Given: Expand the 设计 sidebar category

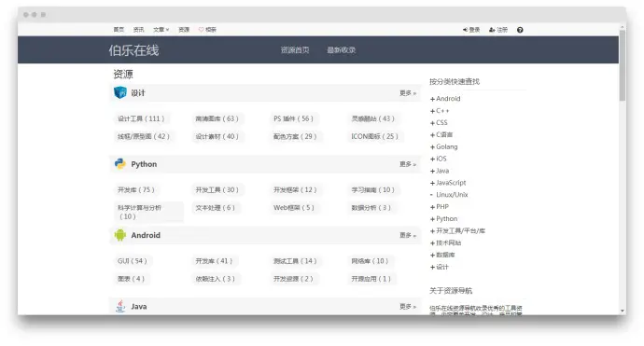Looking at the screenshot, I should click(x=439, y=268).
